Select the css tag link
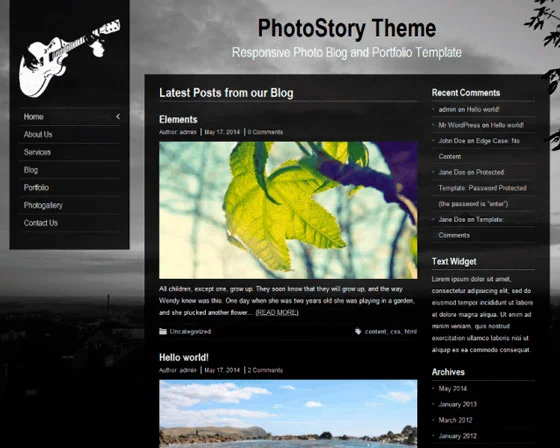 point(395,332)
